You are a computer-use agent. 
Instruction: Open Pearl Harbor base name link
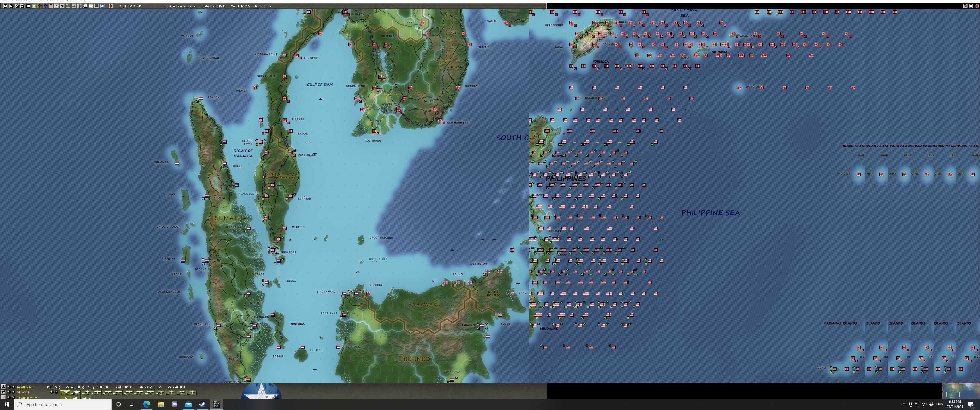point(25,387)
